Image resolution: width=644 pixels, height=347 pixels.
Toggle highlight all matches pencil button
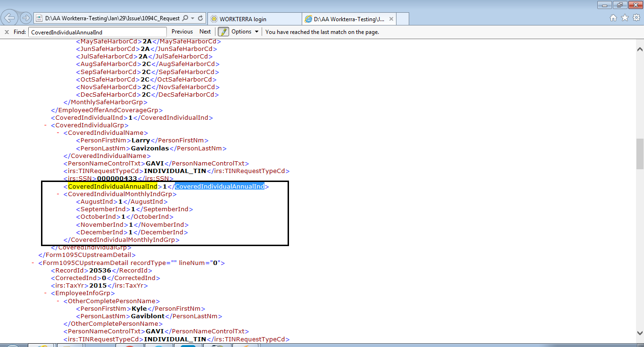[x=223, y=32]
